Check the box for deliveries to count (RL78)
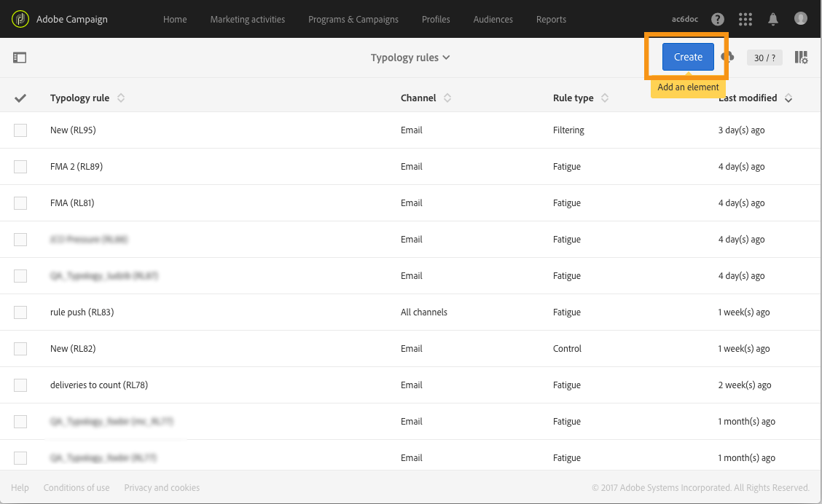 click(x=20, y=385)
